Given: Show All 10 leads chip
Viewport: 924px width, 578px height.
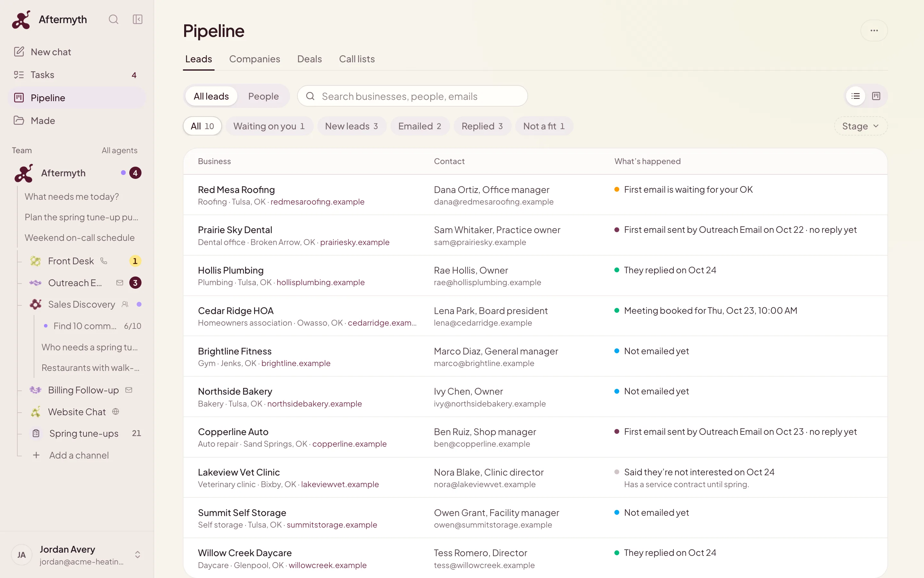Looking at the screenshot, I should pyautogui.click(x=202, y=126).
